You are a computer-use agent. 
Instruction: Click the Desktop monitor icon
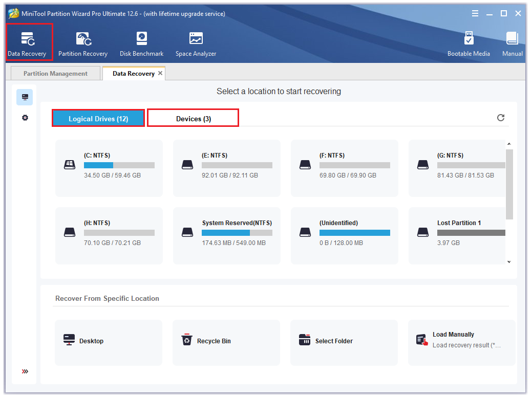coord(69,340)
